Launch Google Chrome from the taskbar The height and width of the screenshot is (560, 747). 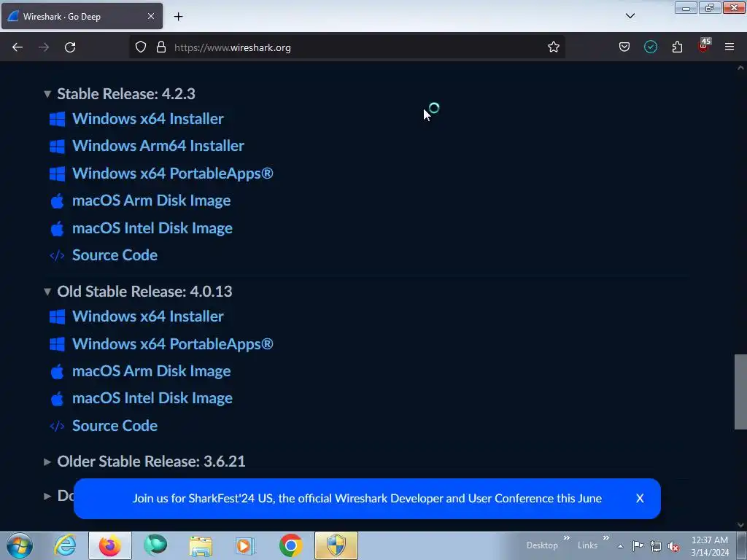click(x=290, y=545)
